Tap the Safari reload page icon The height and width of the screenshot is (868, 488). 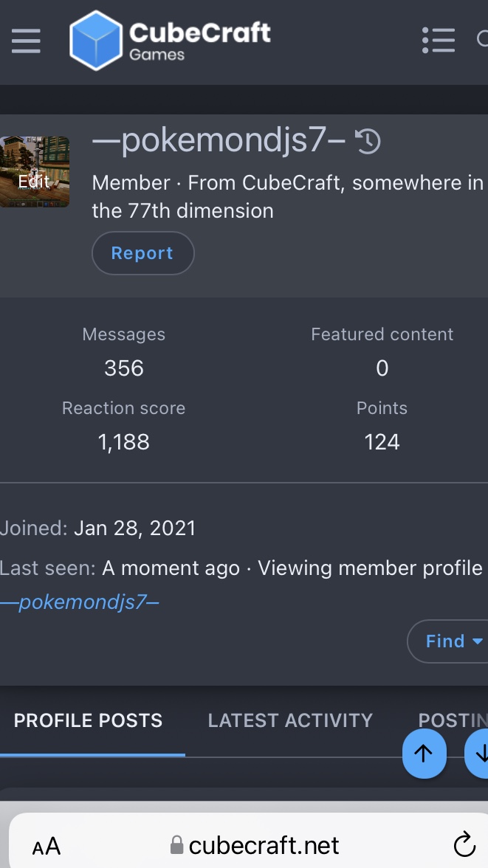[464, 844]
